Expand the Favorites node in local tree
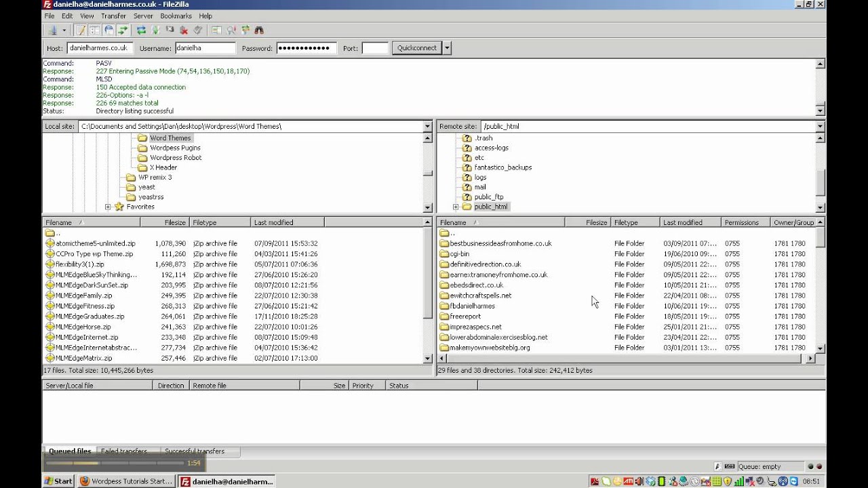Image resolution: width=868 pixels, height=488 pixels. tap(108, 207)
